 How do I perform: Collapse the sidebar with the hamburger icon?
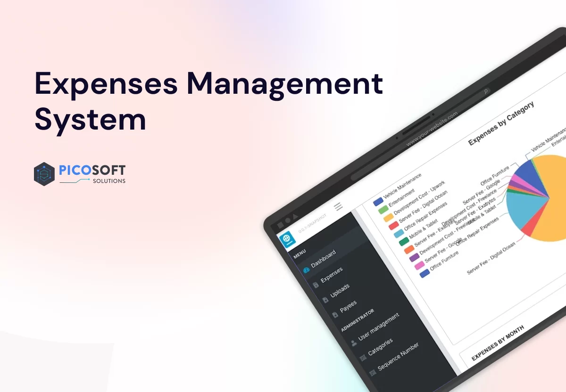click(339, 206)
